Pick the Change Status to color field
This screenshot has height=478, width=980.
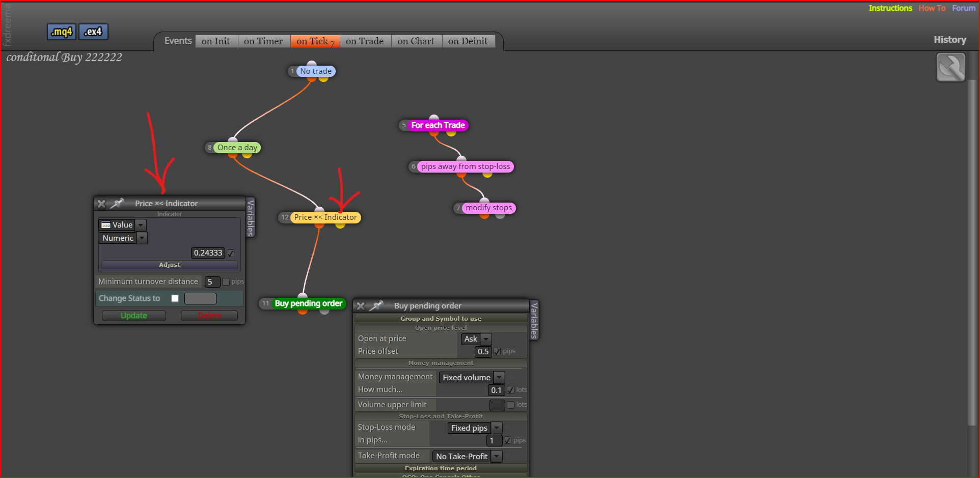(x=200, y=299)
